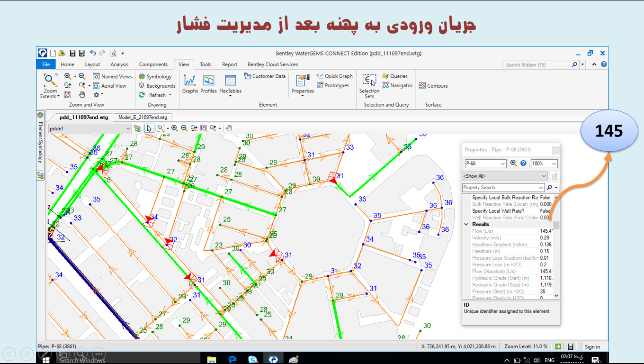Click the Redo arrow in title bar
The height and width of the screenshot is (364, 644).
(102, 53)
